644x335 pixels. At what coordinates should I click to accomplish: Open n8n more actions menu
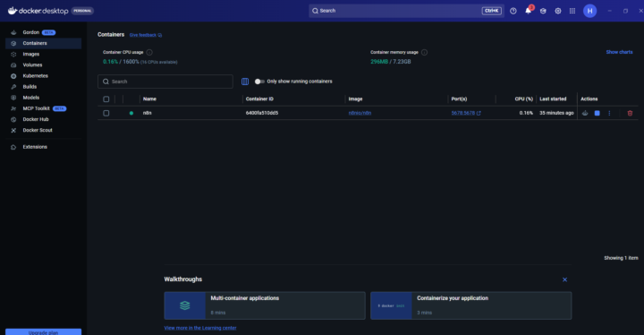coord(609,113)
